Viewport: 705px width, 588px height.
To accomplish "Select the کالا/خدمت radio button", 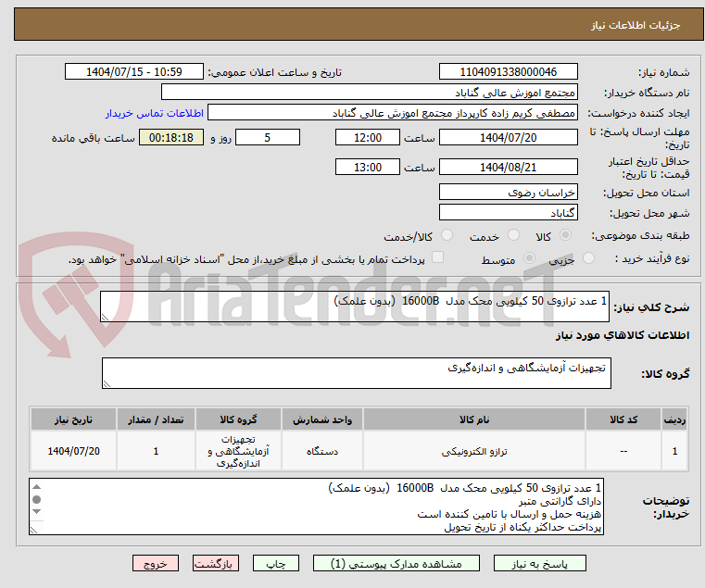I will pyautogui.click(x=447, y=235).
